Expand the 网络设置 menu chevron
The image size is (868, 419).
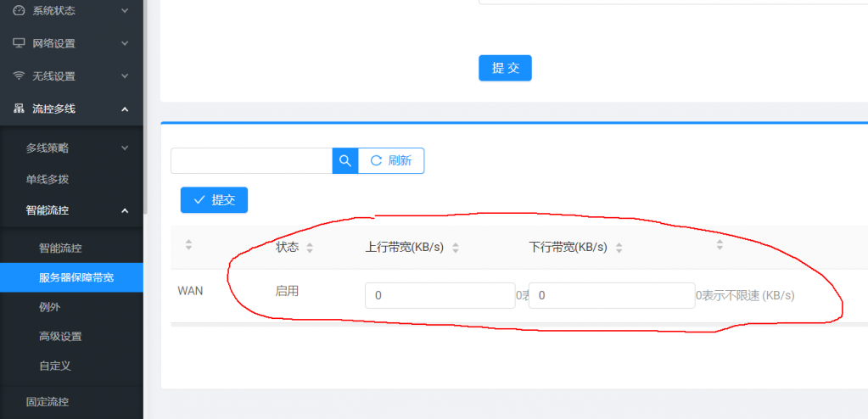pos(125,43)
